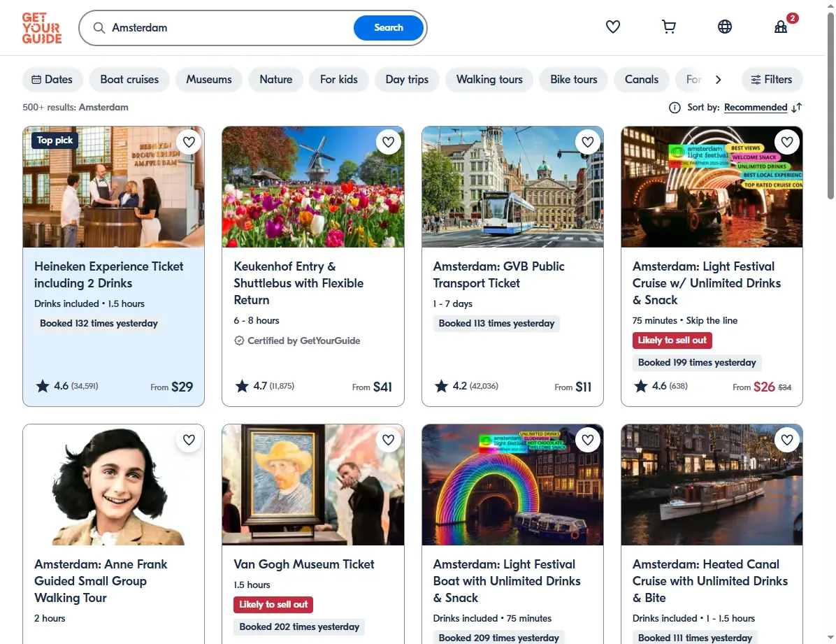The height and width of the screenshot is (644, 836).
Task: Open Heated Canal Cruise night photo
Action: tap(712, 485)
